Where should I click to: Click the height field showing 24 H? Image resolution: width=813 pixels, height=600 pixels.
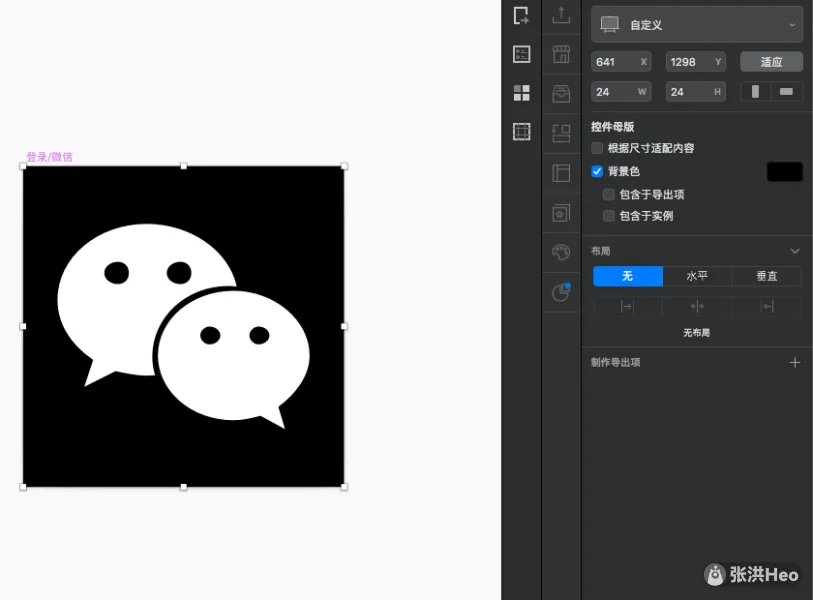click(x=695, y=92)
